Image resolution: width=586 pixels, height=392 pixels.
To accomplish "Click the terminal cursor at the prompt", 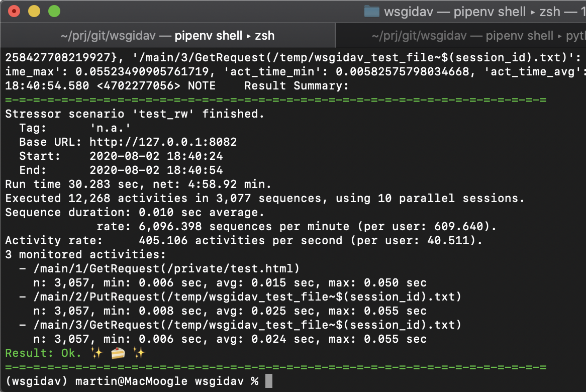I will pyautogui.click(x=269, y=381).
